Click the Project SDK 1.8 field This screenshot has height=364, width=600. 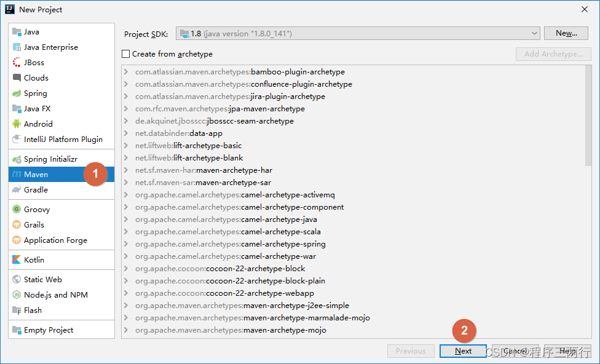(358, 34)
